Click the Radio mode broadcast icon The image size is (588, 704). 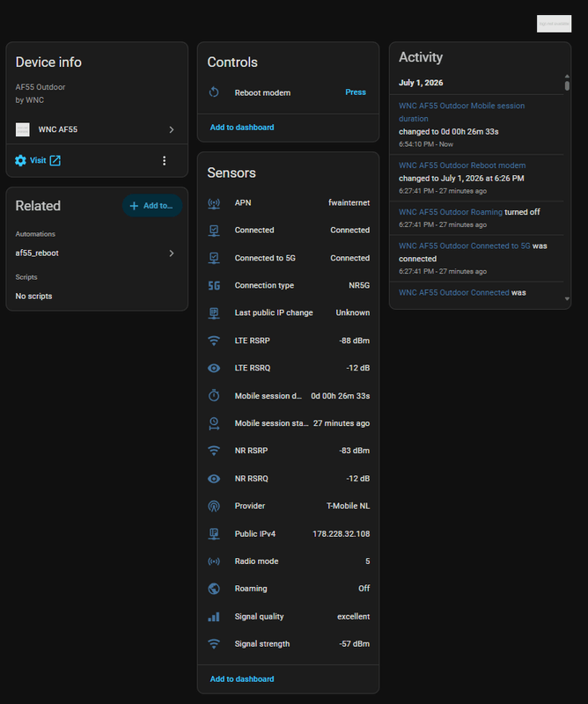pos(214,561)
